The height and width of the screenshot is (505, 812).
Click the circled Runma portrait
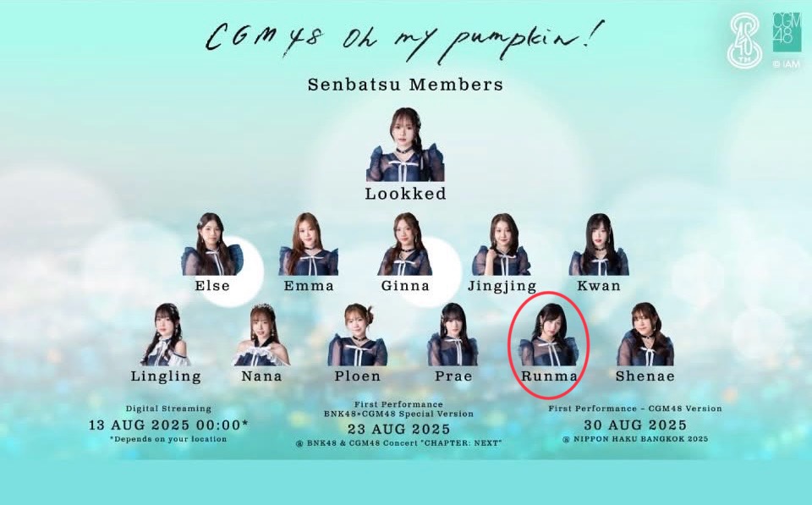click(549, 335)
